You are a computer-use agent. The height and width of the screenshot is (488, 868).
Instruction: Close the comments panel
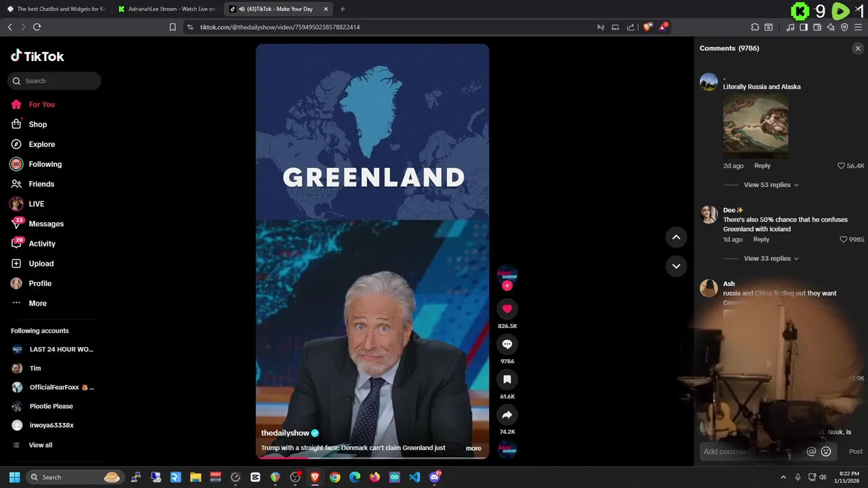[858, 48]
